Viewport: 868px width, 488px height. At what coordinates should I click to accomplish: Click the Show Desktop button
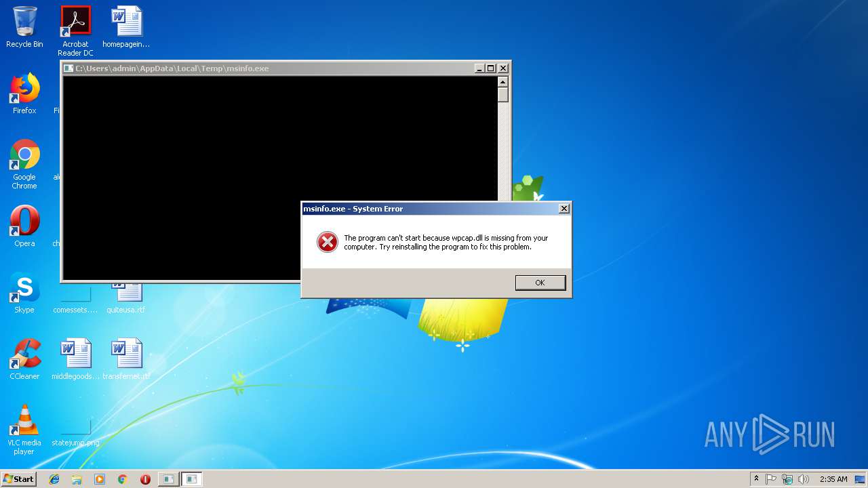coord(861,479)
